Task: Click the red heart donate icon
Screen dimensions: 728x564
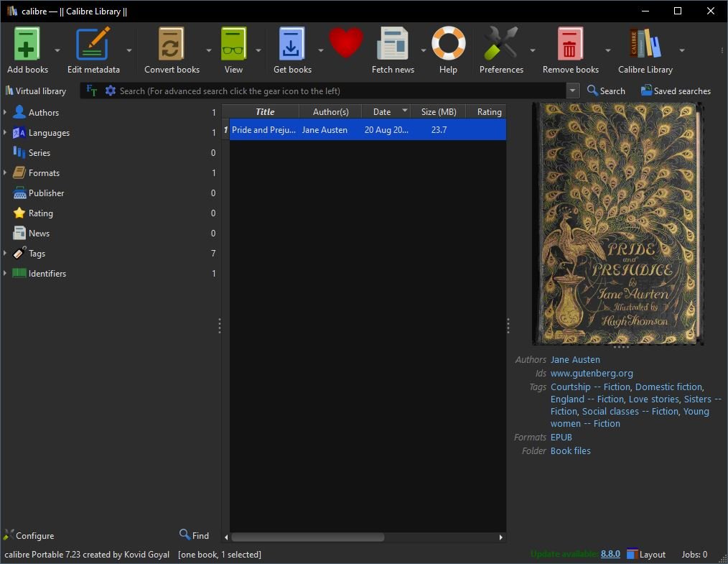Action: point(345,43)
